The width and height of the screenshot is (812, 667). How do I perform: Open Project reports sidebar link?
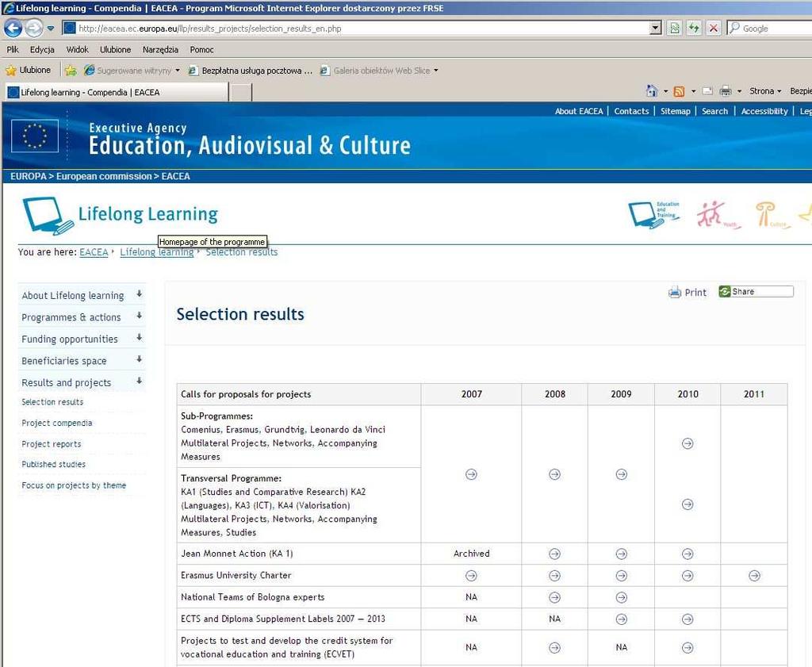(52, 444)
